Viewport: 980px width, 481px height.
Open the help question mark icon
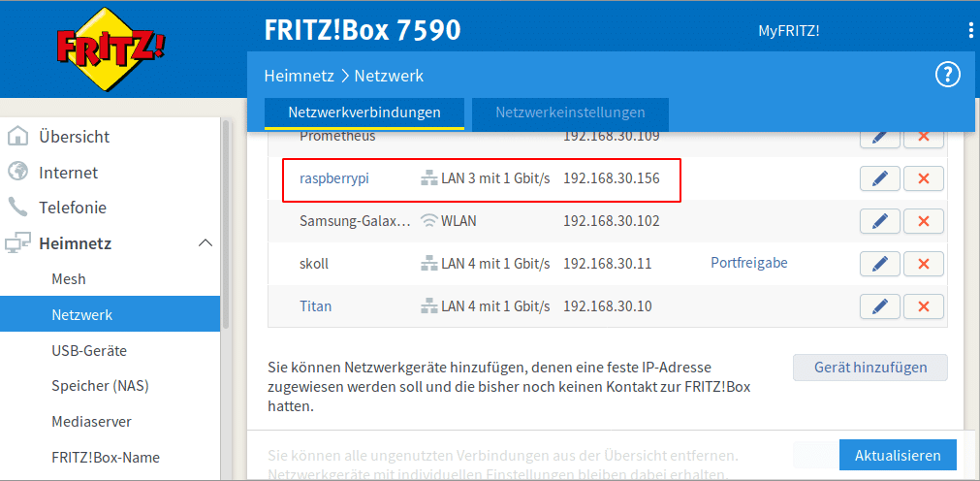point(946,76)
